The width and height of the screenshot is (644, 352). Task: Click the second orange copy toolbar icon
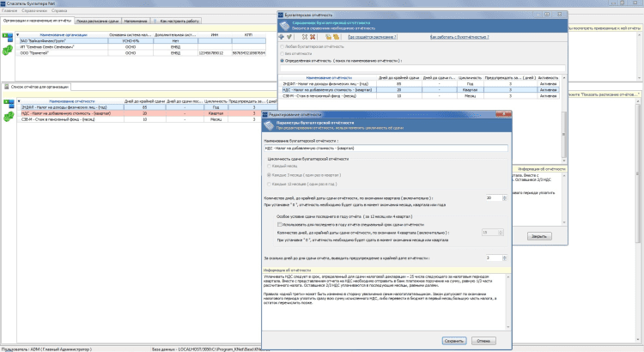(336, 37)
